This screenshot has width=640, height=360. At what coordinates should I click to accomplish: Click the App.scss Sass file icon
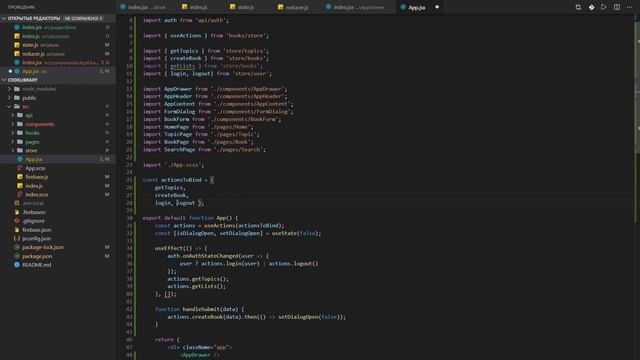tap(20, 168)
